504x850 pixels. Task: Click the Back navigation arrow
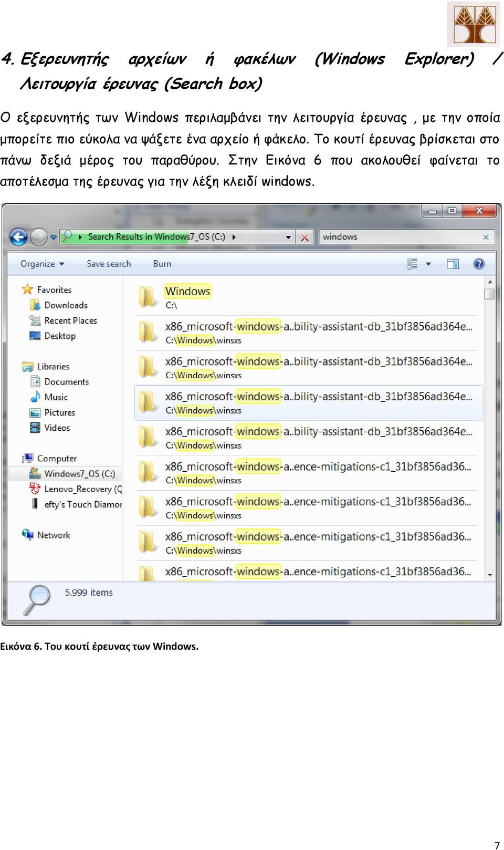point(19,237)
